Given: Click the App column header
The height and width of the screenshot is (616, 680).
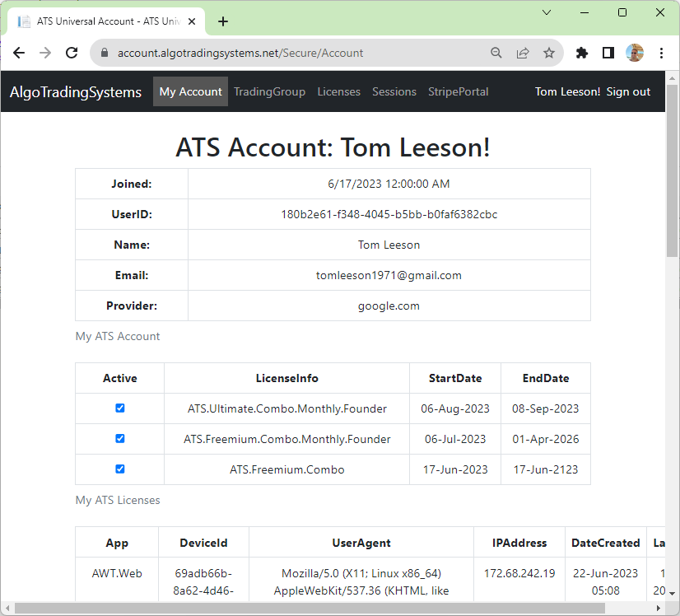Looking at the screenshot, I should click(x=117, y=543).
